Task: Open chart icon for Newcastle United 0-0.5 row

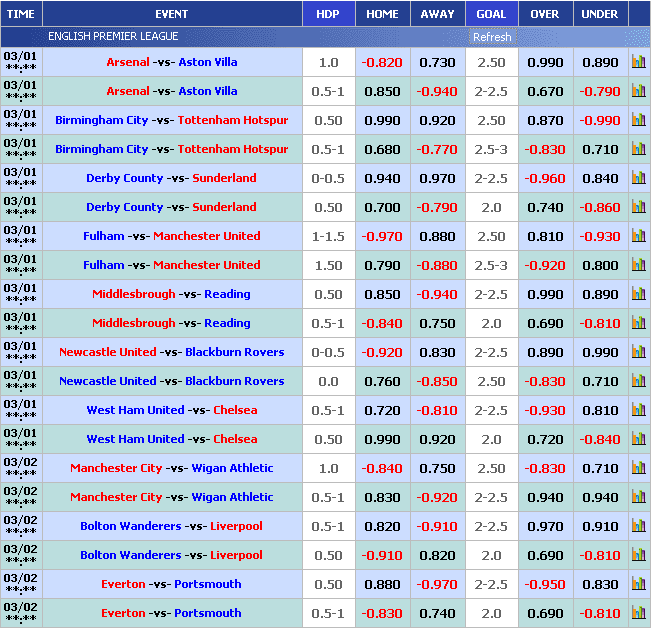Action: point(639,352)
